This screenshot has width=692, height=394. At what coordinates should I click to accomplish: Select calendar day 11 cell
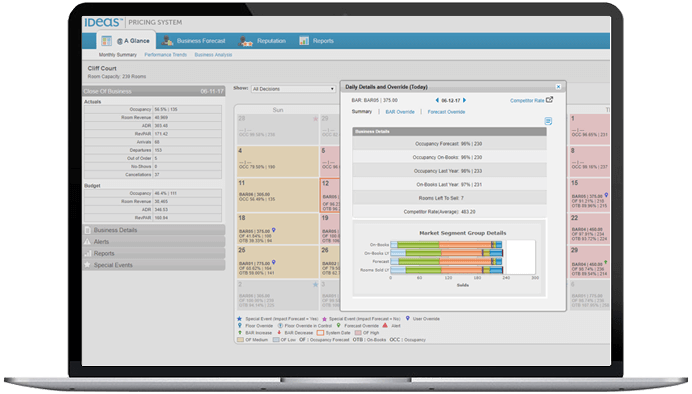(x=278, y=195)
